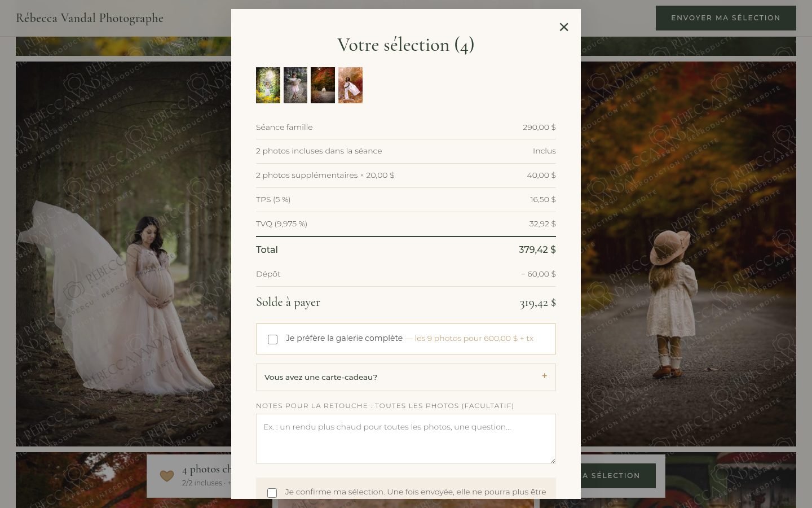
Task: Click the '40,00 $' amount
Action: click(x=541, y=175)
